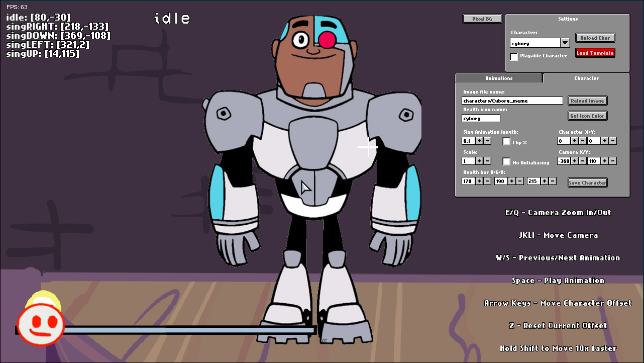Click the Health bar green field 190
Viewport: 644px width, 363px height.
(x=501, y=181)
